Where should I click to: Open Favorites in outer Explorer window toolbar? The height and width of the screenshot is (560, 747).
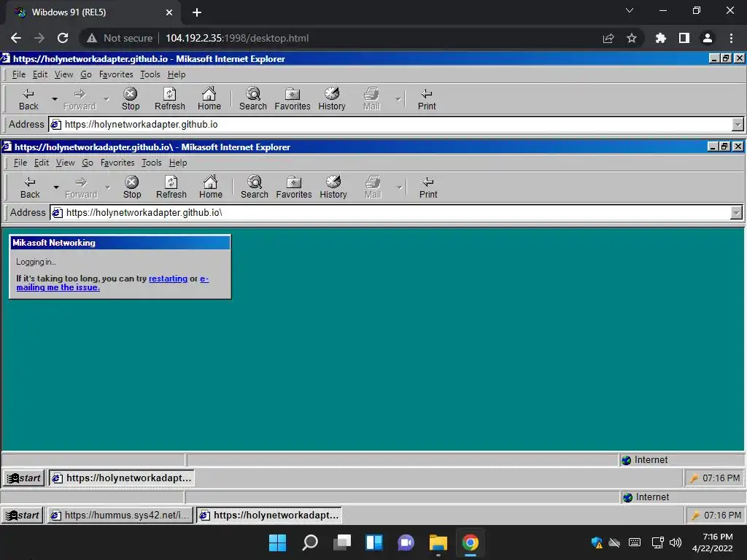pos(292,99)
